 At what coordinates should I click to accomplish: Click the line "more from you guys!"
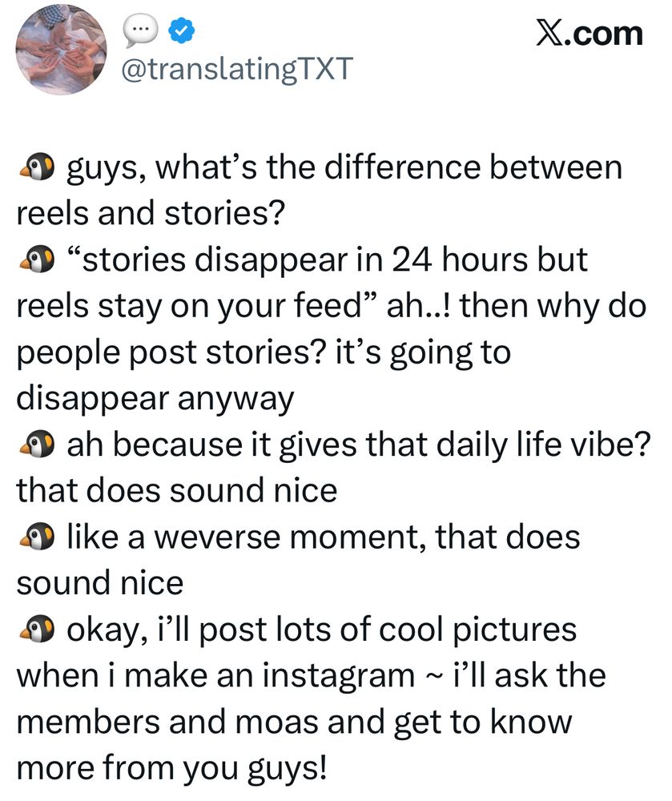click(x=172, y=768)
